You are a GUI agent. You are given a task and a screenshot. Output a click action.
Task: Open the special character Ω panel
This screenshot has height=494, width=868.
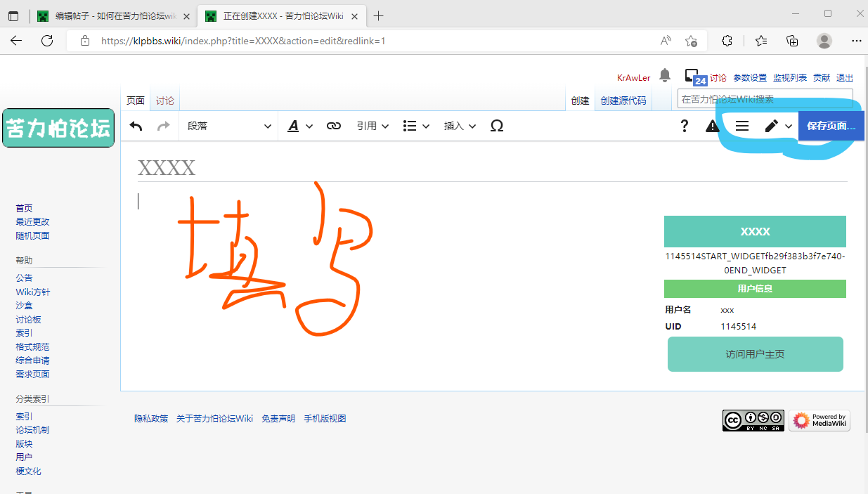point(497,126)
